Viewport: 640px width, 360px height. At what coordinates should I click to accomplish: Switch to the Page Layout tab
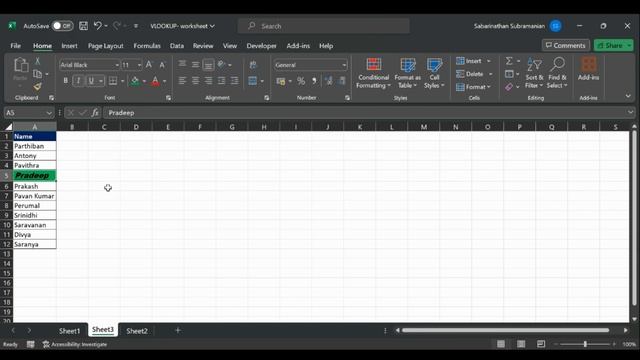pyautogui.click(x=106, y=46)
